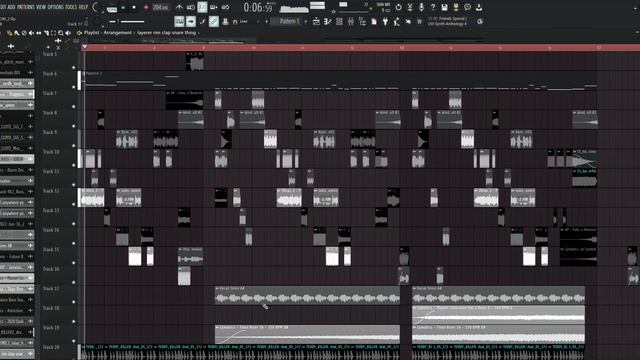Screen dimensions: 640x360
Task: Click the brush multilink toolbar icon
Action: point(202,21)
